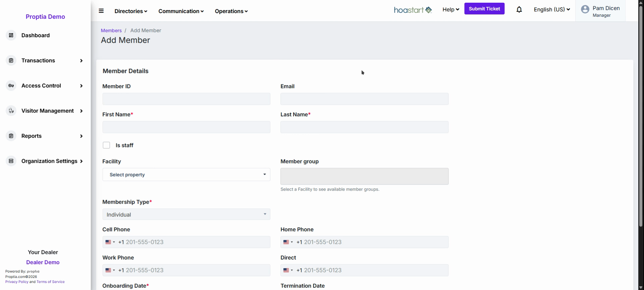Click the hamburger menu icon
This screenshot has width=644, height=290.
(x=101, y=11)
